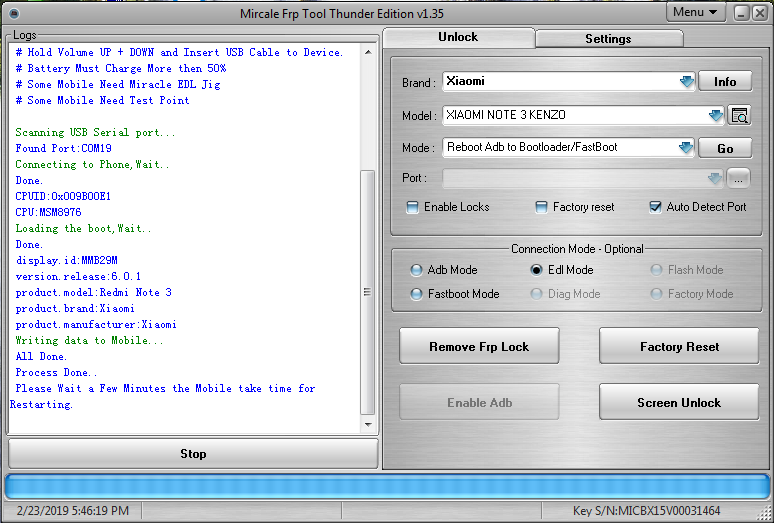Expand the Model dropdown arrow
Image resolution: width=774 pixels, height=523 pixels.
pyautogui.click(x=716, y=115)
